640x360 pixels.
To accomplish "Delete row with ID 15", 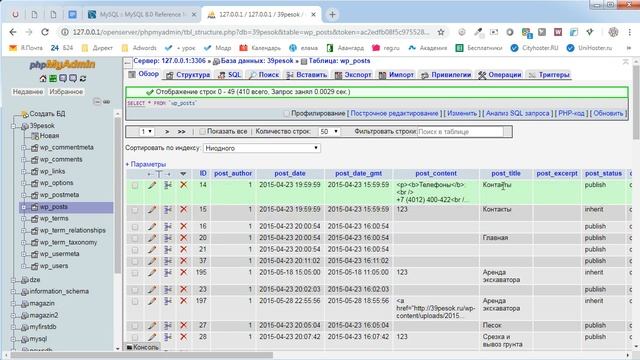I will point(184,210).
